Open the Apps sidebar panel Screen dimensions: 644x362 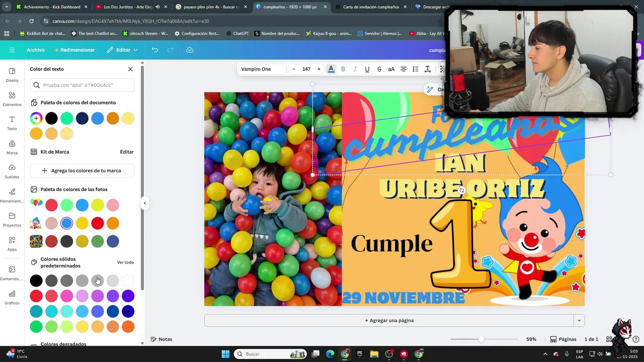click(x=12, y=244)
